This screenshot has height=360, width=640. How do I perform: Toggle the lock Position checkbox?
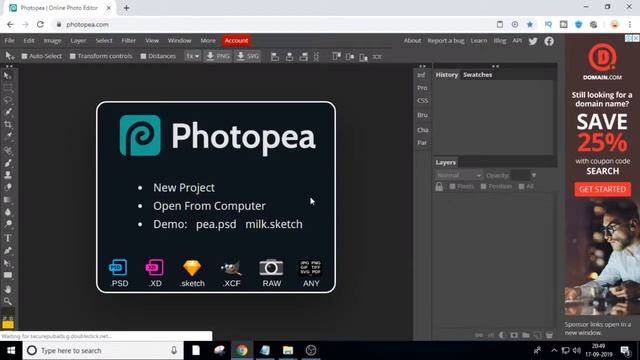coord(483,187)
